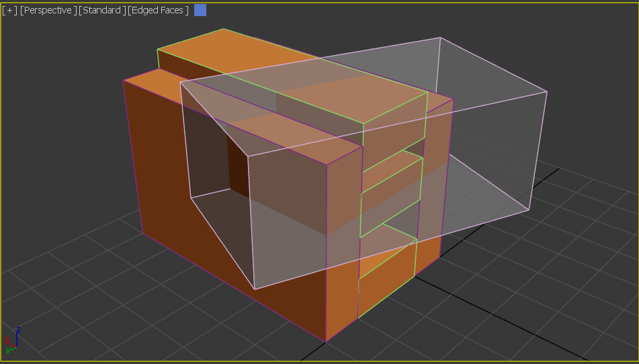Open the Edged Faces display menu

tap(158, 10)
